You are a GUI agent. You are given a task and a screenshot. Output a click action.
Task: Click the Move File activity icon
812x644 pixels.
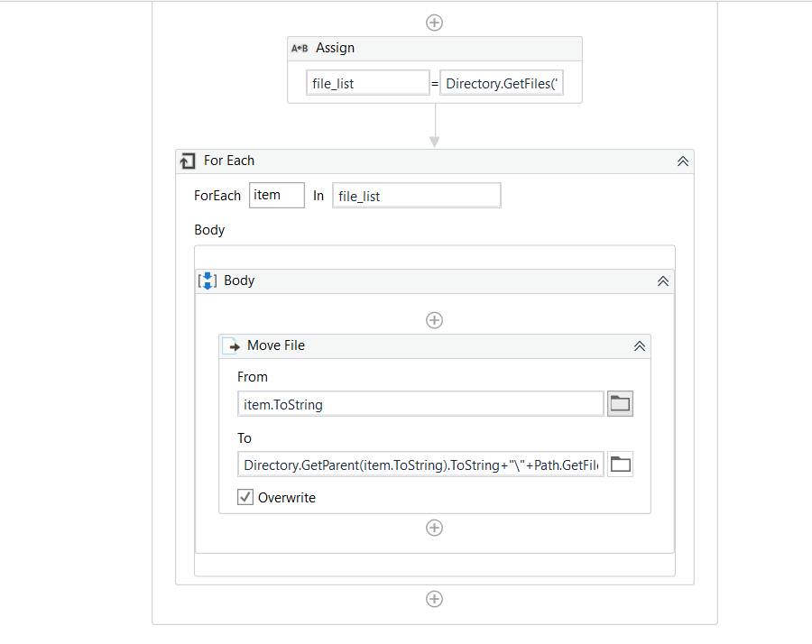tap(231, 345)
